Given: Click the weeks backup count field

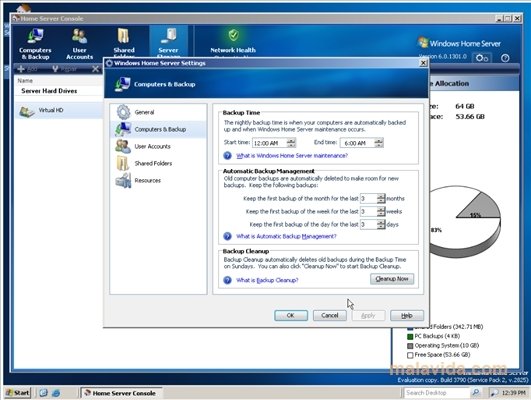Looking at the screenshot, I should [368, 211].
